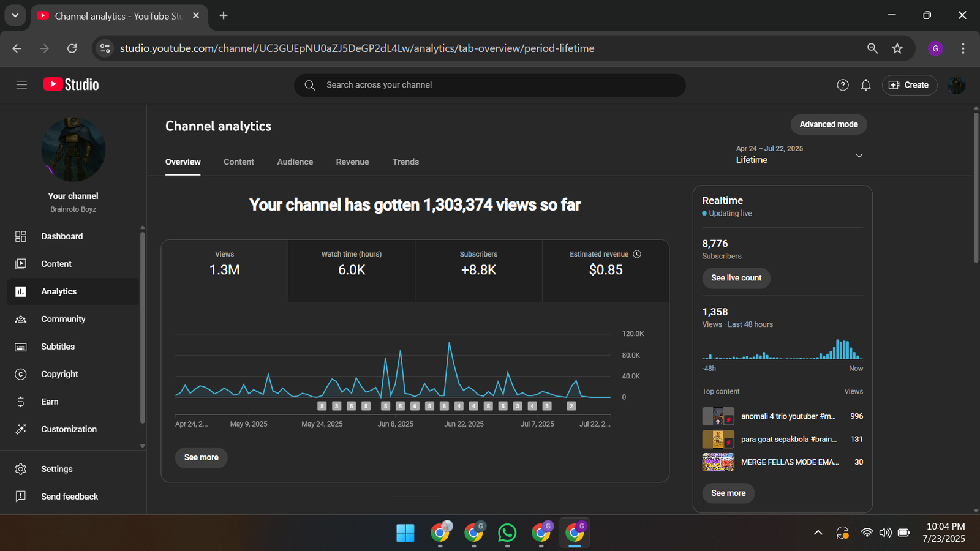Click the last video marker 2 on timeline
The width and height of the screenshot is (980, 551).
[x=571, y=406]
